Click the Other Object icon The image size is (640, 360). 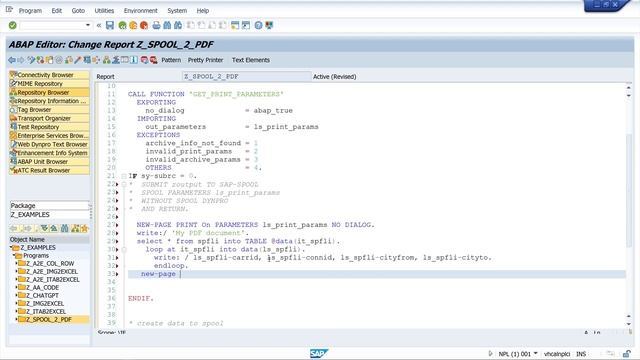coord(49,60)
